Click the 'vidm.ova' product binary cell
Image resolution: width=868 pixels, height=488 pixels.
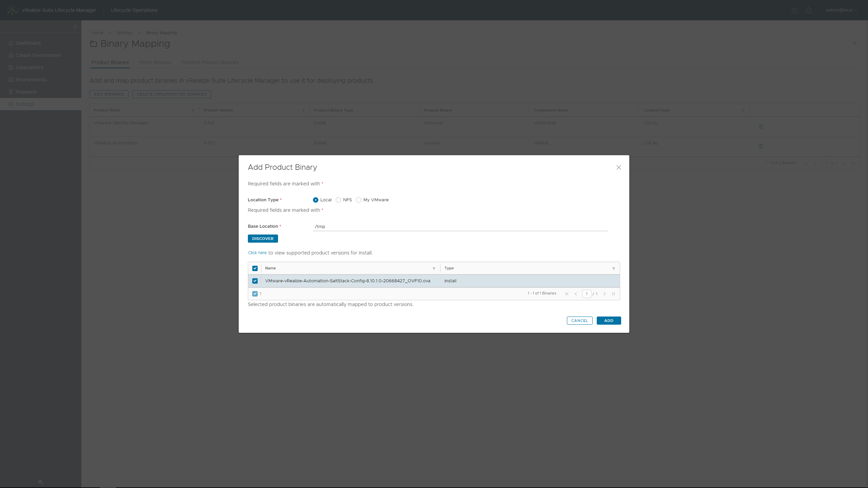(433, 123)
